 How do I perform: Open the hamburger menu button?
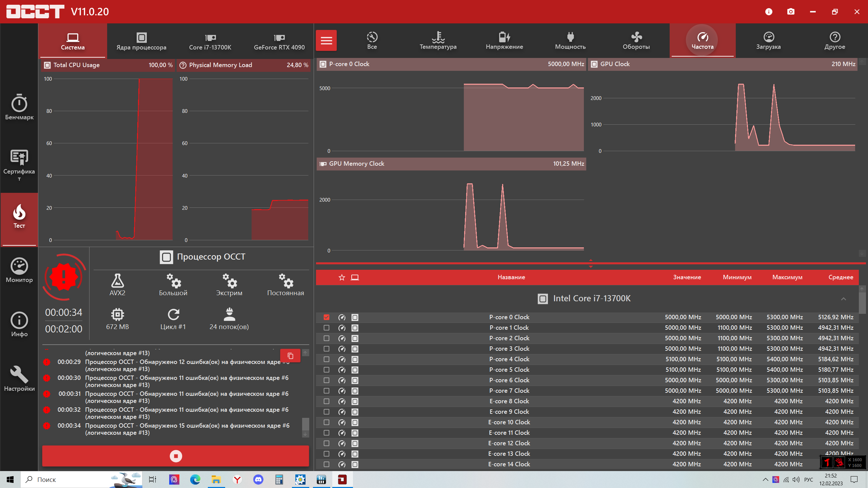(326, 41)
